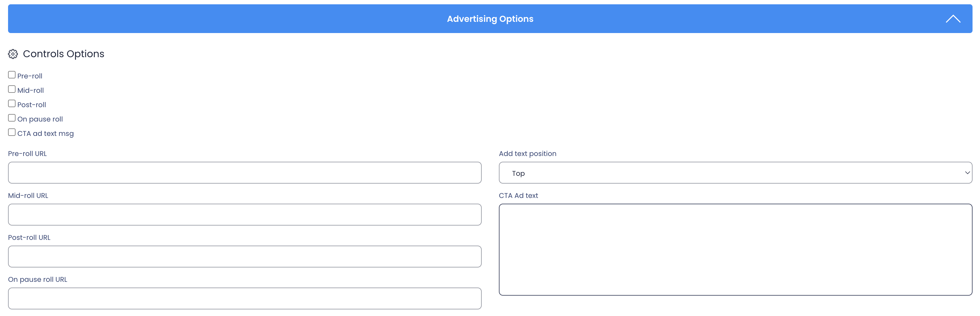Check the Post-roll option

[12, 104]
